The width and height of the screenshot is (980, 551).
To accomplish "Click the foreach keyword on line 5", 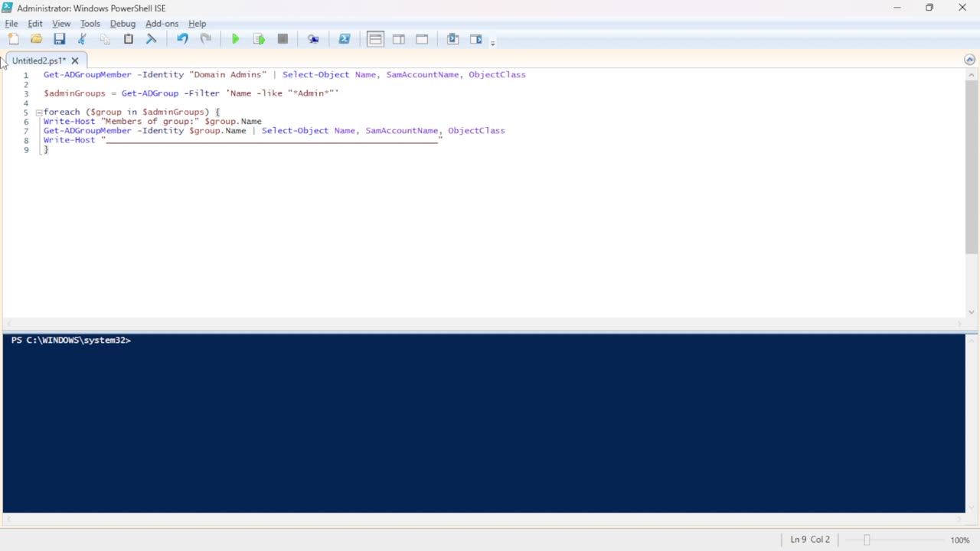I will pos(62,112).
